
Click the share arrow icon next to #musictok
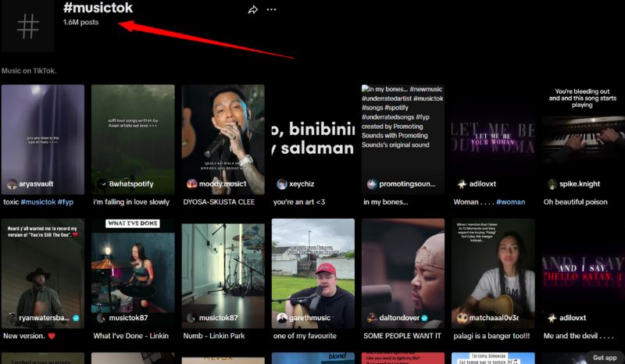(x=252, y=10)
